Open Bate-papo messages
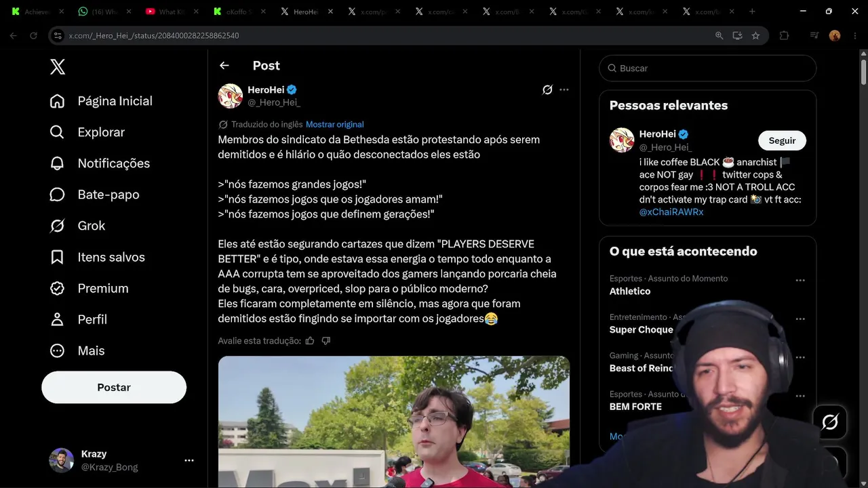The image size is (868, 488). (94, 195)
